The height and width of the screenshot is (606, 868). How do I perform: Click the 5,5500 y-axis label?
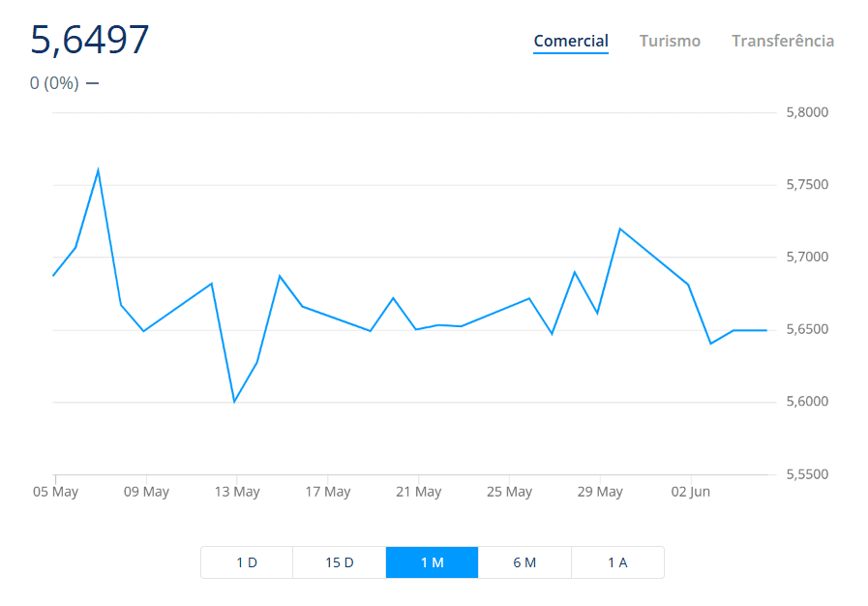(807, 474)
